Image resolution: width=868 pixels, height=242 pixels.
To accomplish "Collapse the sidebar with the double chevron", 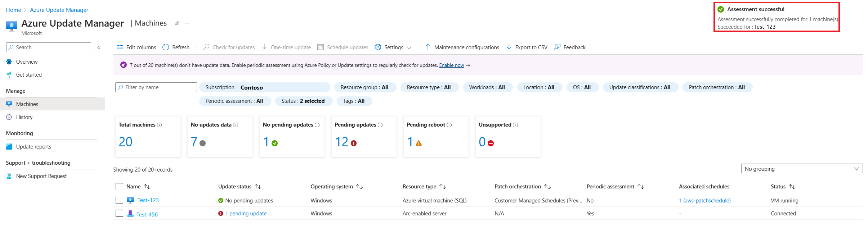I will click(99, 47).
